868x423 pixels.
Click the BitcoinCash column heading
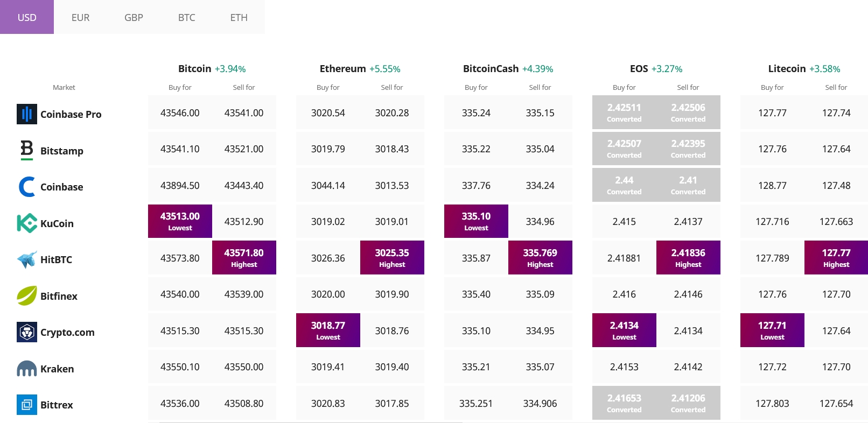click(491, 68)
